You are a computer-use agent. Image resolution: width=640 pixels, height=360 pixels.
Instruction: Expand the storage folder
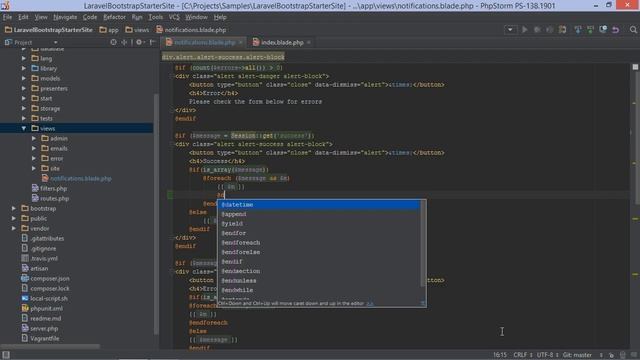[24, 108]
